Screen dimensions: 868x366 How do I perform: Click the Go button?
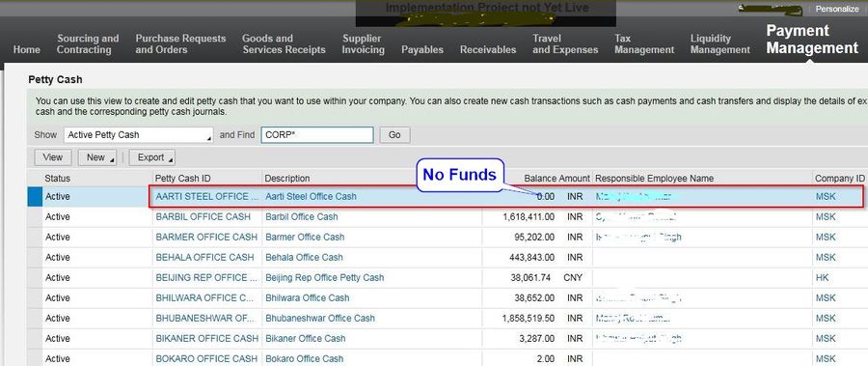point(394,135)
